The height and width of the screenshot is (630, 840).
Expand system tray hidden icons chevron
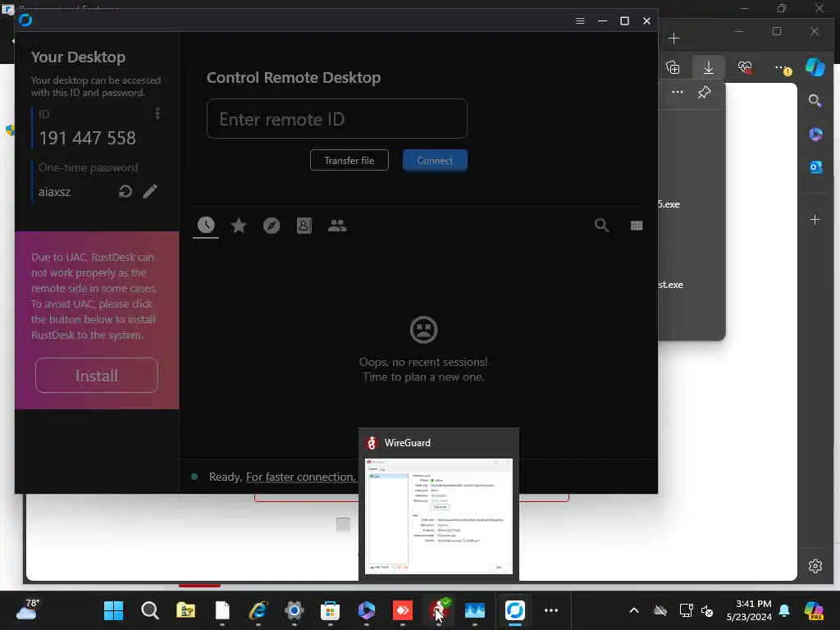634,610
